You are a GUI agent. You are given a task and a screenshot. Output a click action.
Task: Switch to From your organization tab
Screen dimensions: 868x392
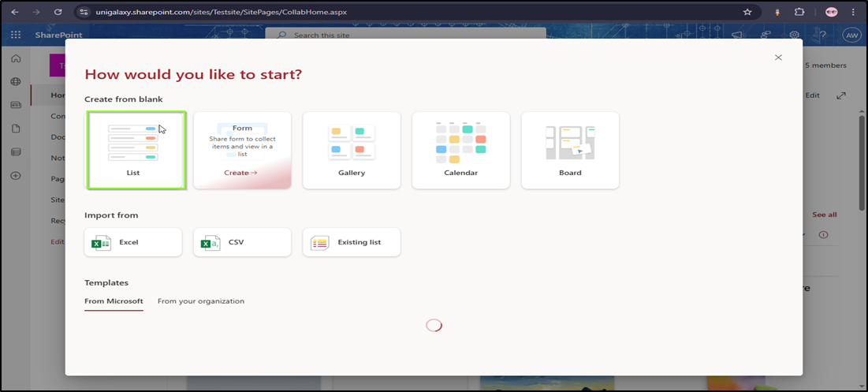tap(201, 301)
